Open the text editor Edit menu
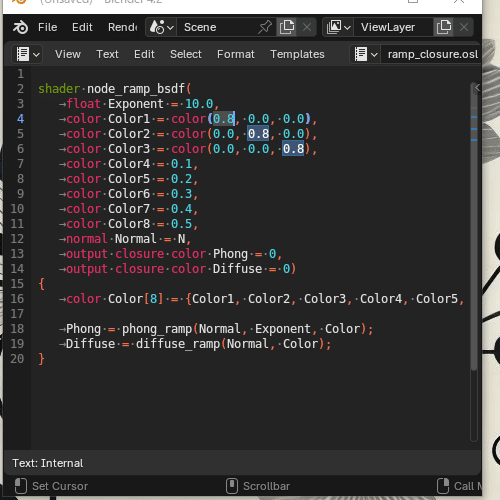This screenshot has height=500, width=500. [144, 54]
